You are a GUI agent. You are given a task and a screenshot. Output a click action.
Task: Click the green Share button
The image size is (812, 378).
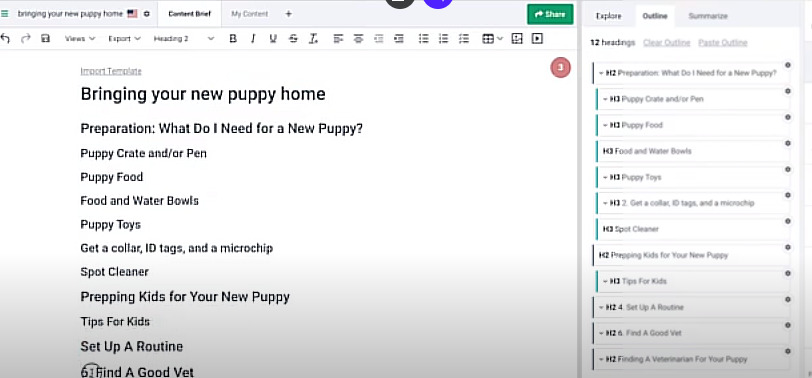click(550, 14)
